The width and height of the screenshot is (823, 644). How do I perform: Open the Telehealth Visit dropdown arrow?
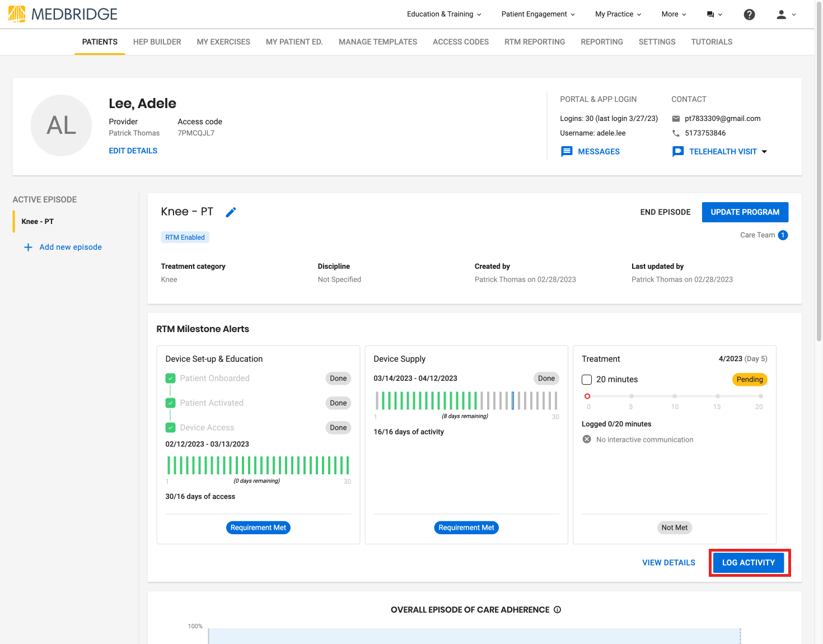click(765, 152)
